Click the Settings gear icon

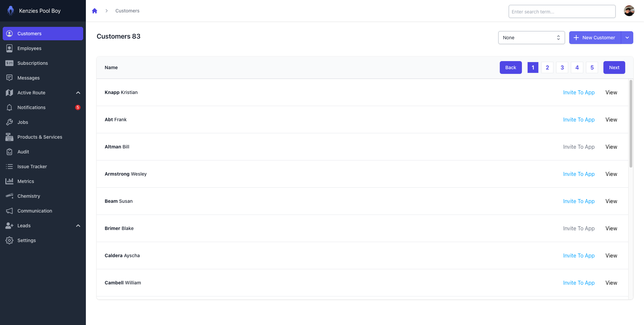coord(9,240)
